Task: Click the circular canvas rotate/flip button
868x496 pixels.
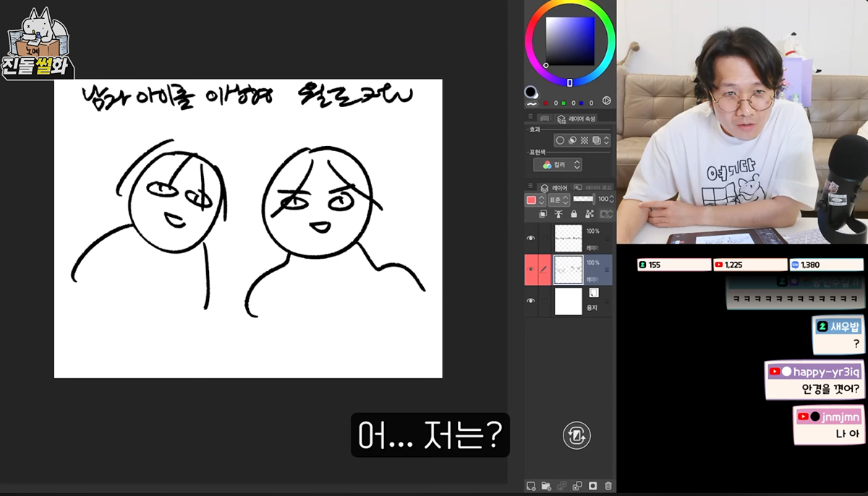Action: click(576, 435)
